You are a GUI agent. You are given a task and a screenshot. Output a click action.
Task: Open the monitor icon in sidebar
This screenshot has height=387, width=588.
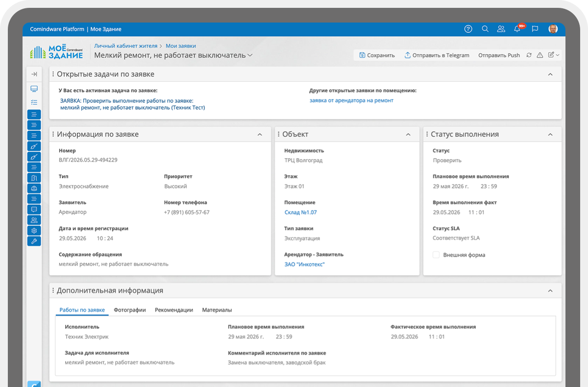34,89
